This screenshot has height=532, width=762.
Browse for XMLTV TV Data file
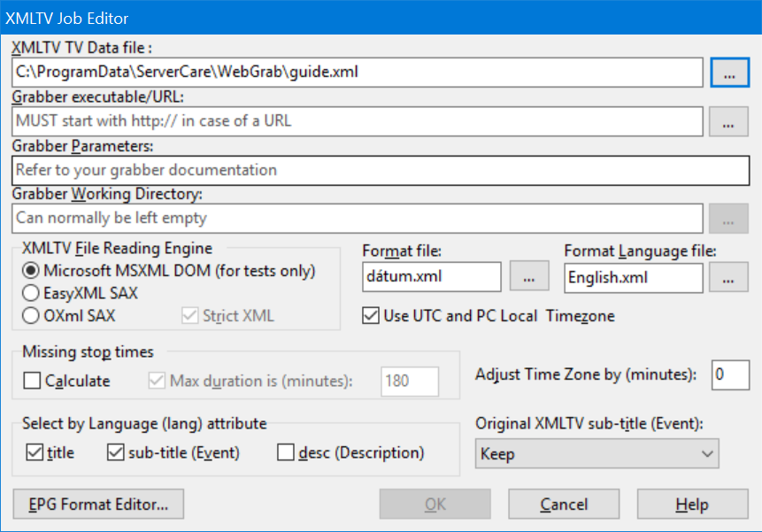(x=729, y=73)
